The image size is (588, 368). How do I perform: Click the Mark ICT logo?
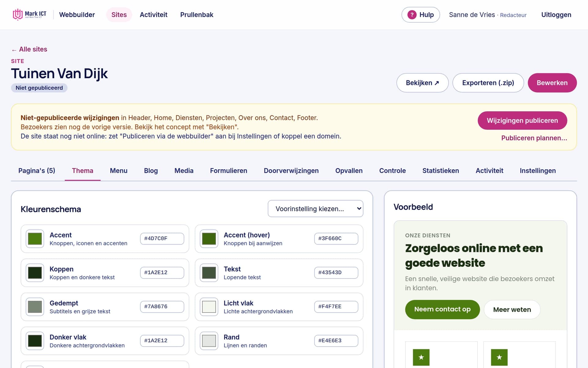[30, 14]
